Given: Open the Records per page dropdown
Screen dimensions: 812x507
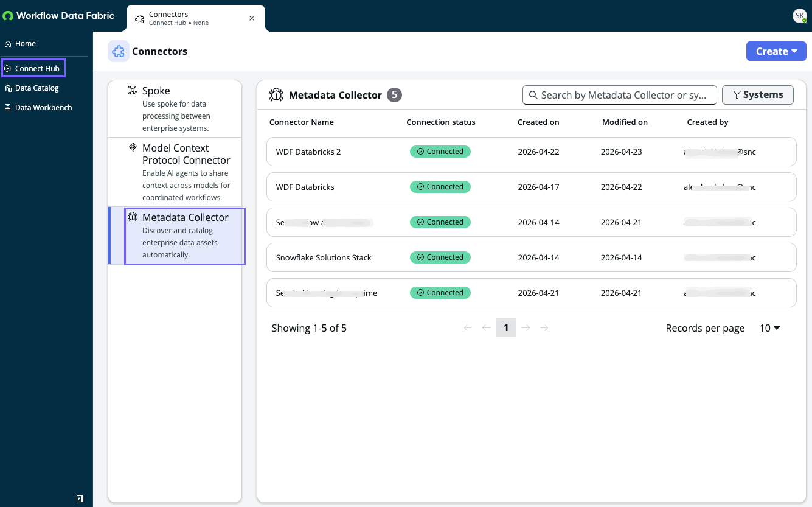Looking at the screenshot, I should [770, 328].
